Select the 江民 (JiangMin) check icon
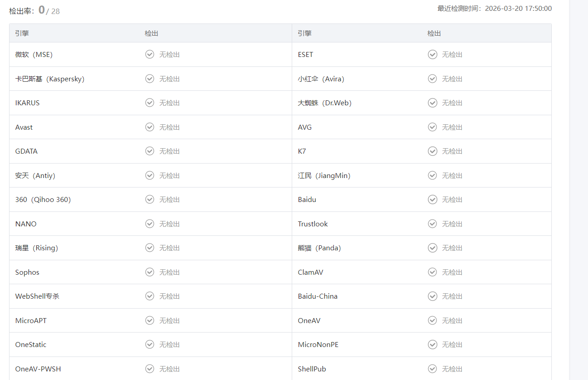Image resolution: width=588 pixels, height=380 pixels. (432, 175)
